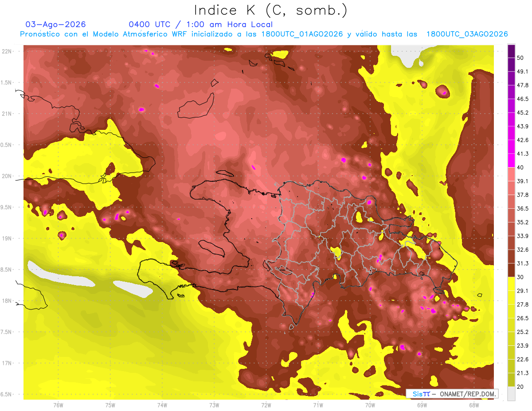Click the grey legend swatch below 20

(x=511, y=393)
